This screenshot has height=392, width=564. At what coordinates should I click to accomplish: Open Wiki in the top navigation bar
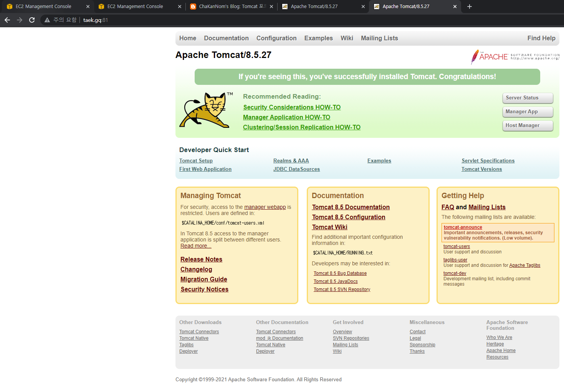pyautogui.click(x=347, y=38)
